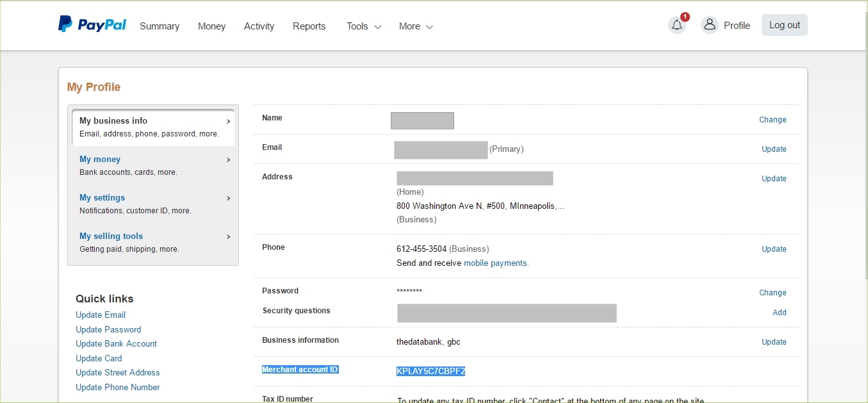Click Update Password quick link
Image resolution: width=868 pixels, height=403 pixels.
pyautogui.click(x=108, y=329)
